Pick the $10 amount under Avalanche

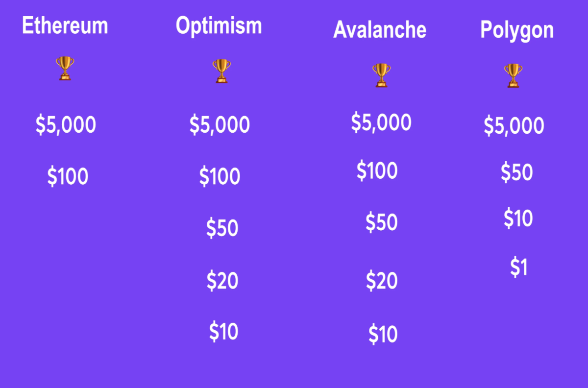pyautogui.click(x=383, y=335)
